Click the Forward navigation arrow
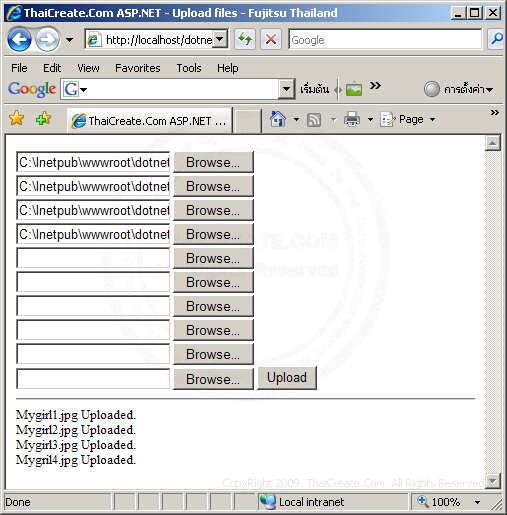This screenshot has width=507, height=515. (x=47, y=40)
